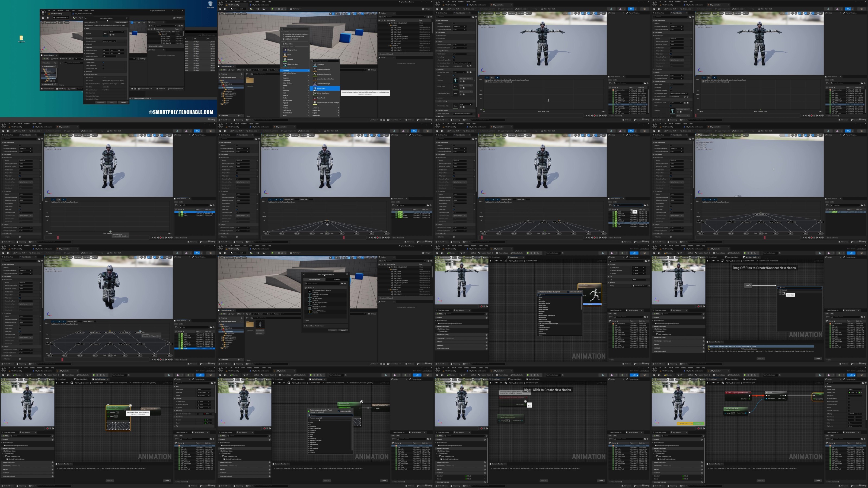Click the Aim Offset icon in the Animation submenu

(315, 65)
